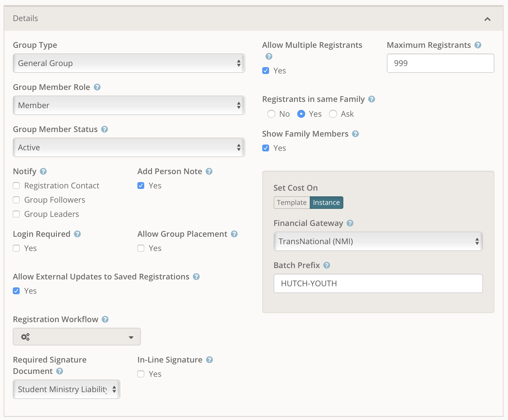Click help icon next to Group Member Role
The height and width of the screenshot is (420, 508).
click(97, 87)
